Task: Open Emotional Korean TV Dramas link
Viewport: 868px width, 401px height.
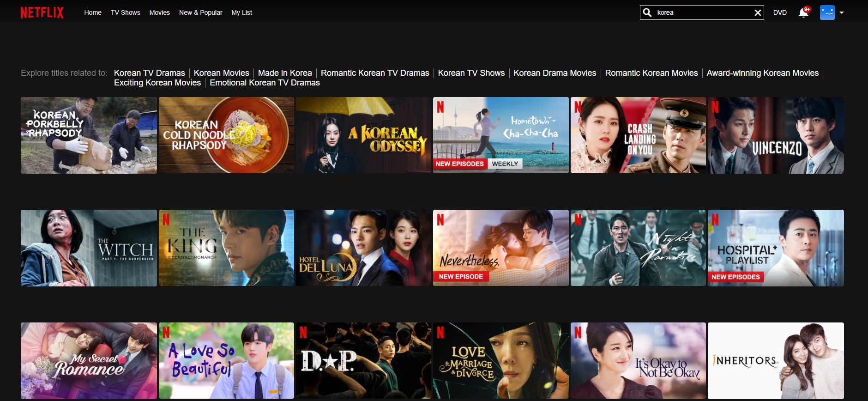Action: point(265,83)
